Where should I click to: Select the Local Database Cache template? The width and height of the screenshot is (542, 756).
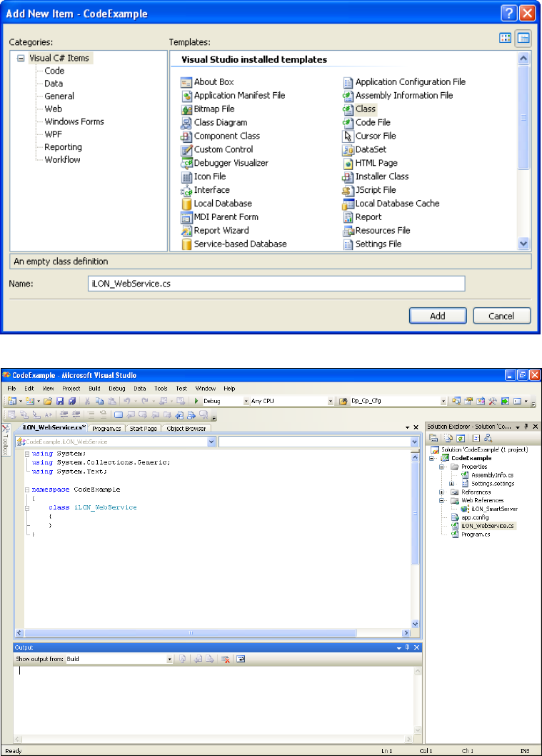click(391, 204)
